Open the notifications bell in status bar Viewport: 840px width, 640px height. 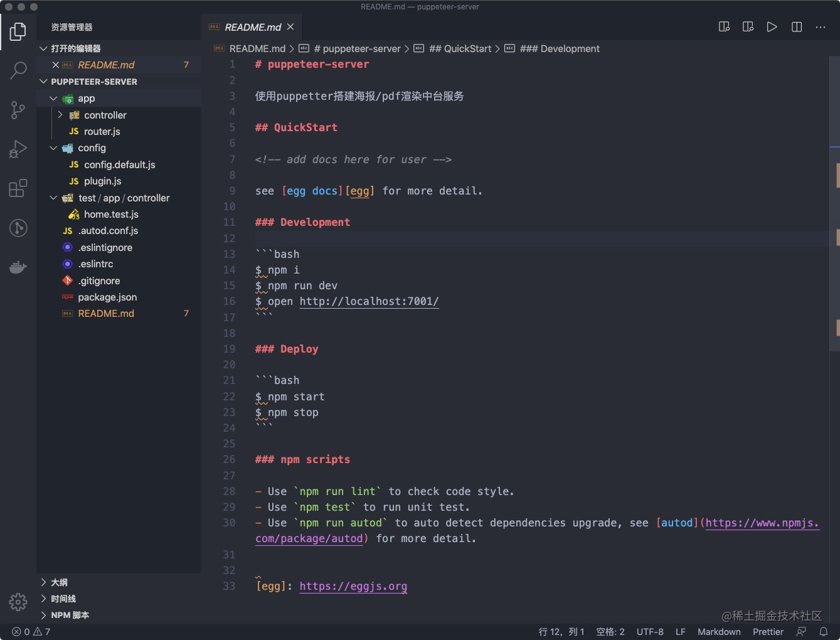824,632
